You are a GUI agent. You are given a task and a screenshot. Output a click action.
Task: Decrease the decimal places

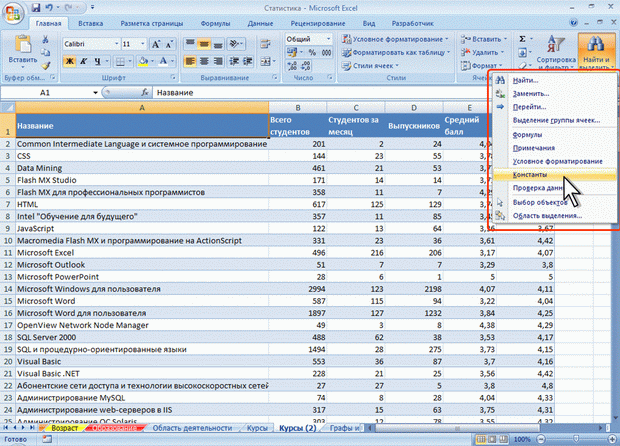pos(306,66)
